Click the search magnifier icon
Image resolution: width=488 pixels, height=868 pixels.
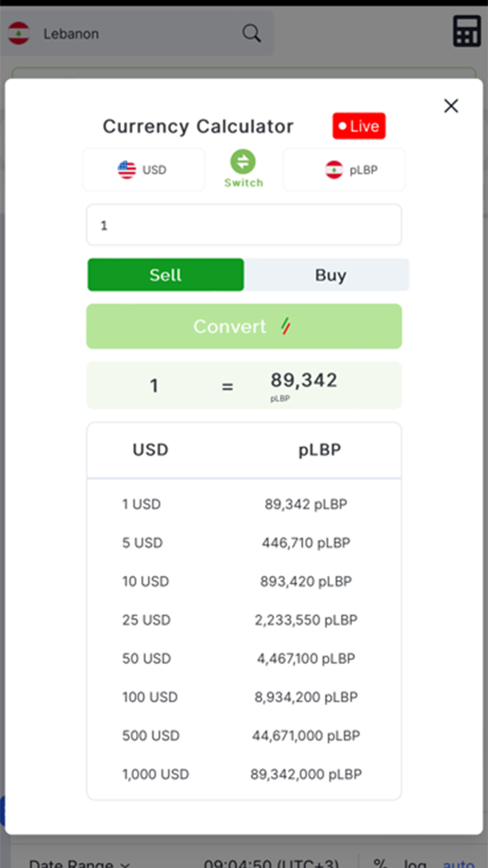point(251,33)
